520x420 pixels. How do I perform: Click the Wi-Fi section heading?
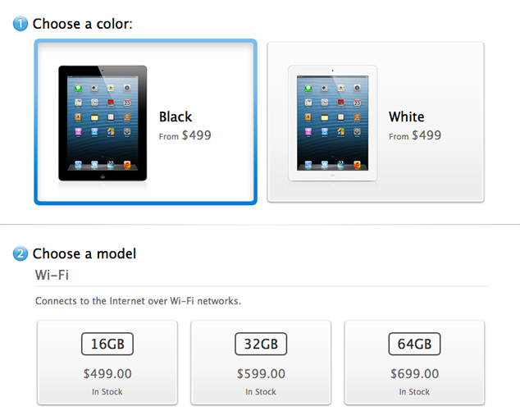[52, 275]
